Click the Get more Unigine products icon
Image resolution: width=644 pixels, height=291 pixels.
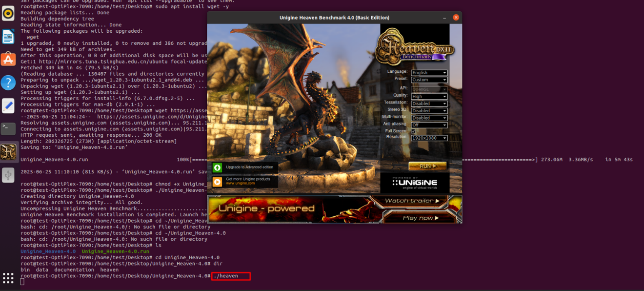pyautogui.click(x=216, y=181)
